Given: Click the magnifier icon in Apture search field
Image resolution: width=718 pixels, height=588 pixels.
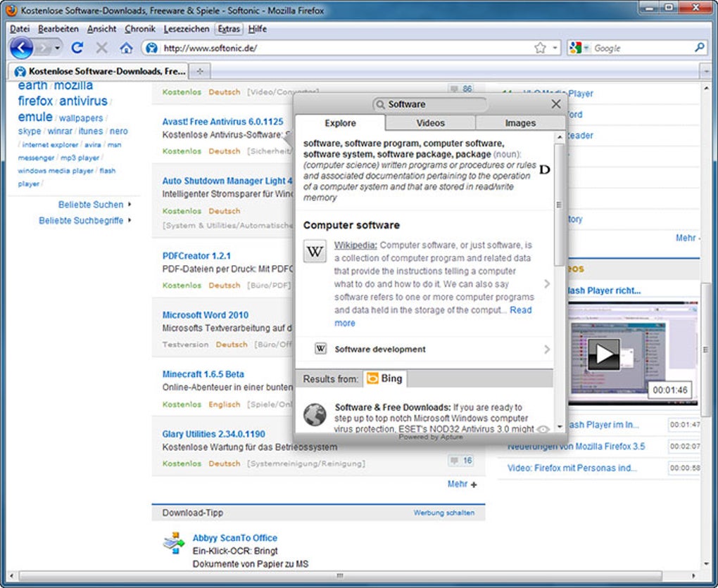Looking at the screenshot, I should [380, 104].
